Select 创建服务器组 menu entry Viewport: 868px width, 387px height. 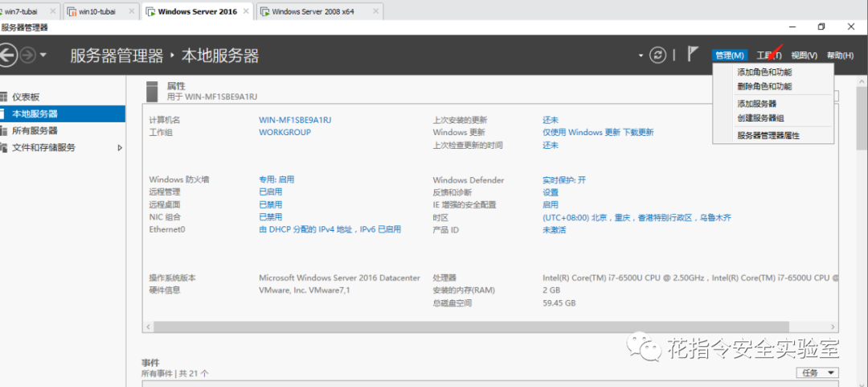(760, 118)
